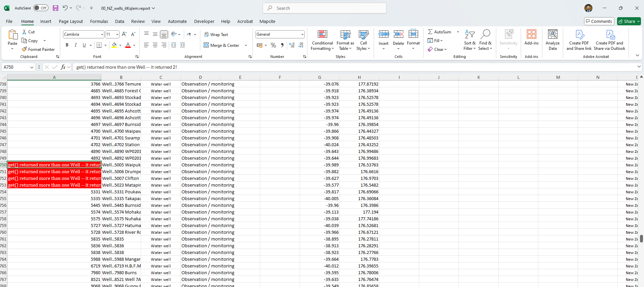Open the General number format dropdown
Screen dimensions: 644x287
[x=302, y=34]
